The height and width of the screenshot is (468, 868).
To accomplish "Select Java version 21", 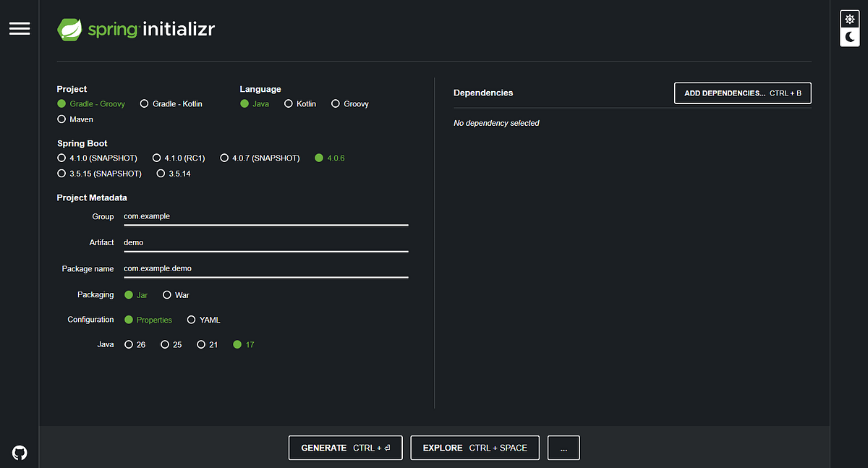I will [x=207, y=344].
